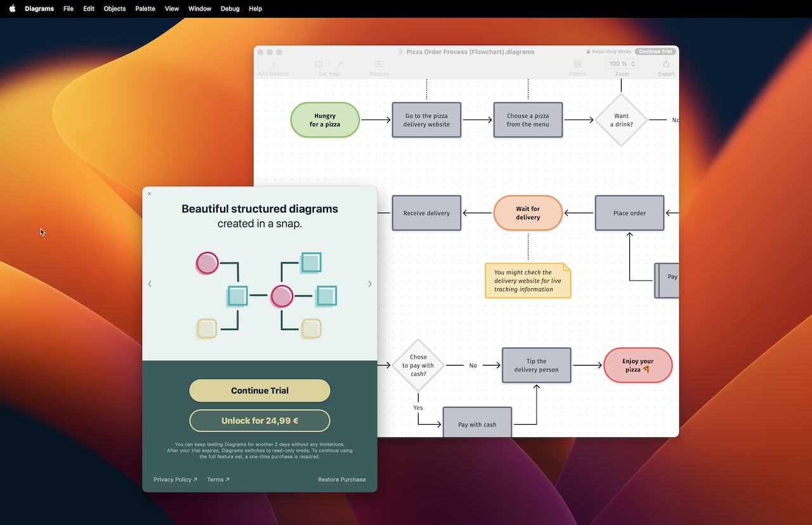Open the Palette grid icon in toolbar
This screenshot has width=812, height=525.
click(577, 64)
